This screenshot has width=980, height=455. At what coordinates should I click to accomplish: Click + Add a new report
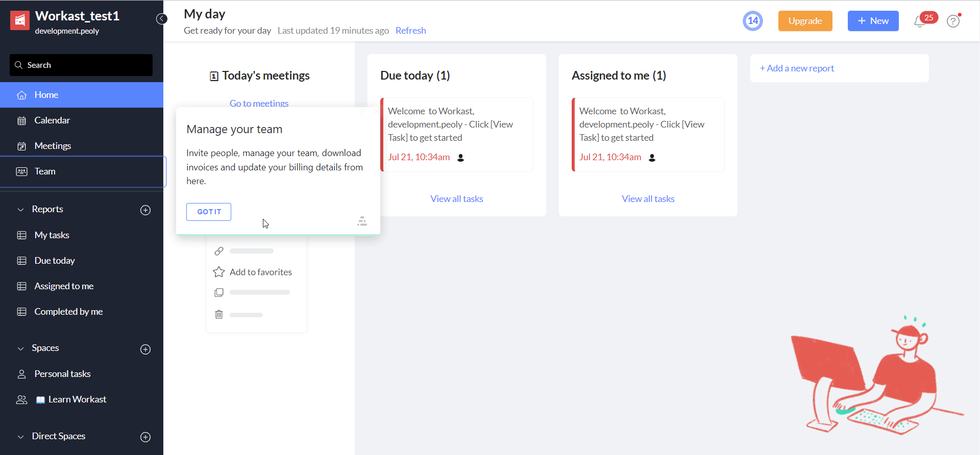797,68
